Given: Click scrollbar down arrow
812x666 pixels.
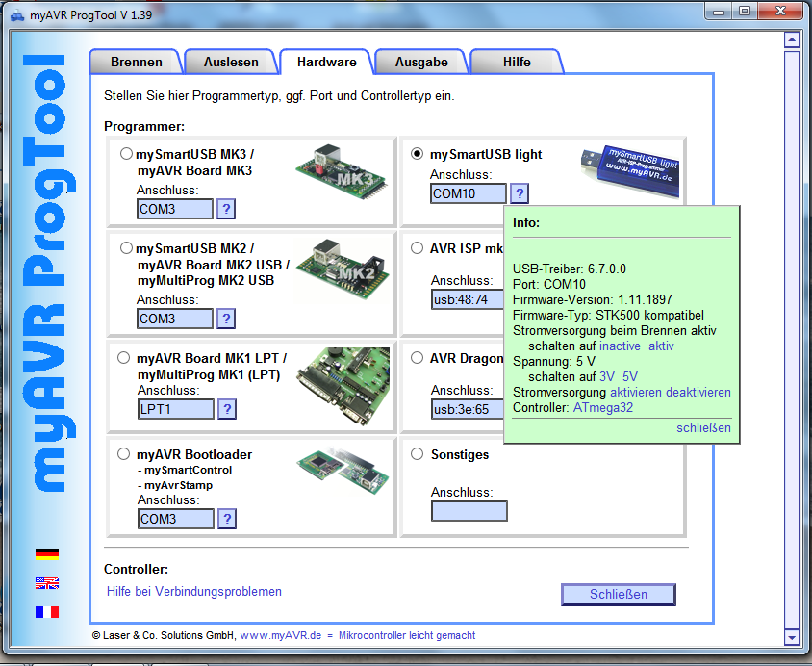Looking at the screenshot, I should pyautogui.click(x=791, y=637).
